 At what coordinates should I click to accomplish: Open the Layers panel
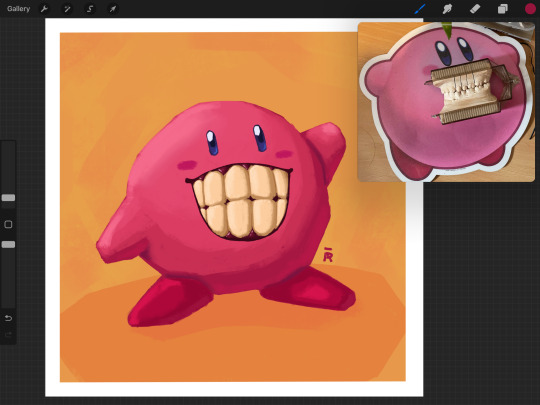pos(502,9)
